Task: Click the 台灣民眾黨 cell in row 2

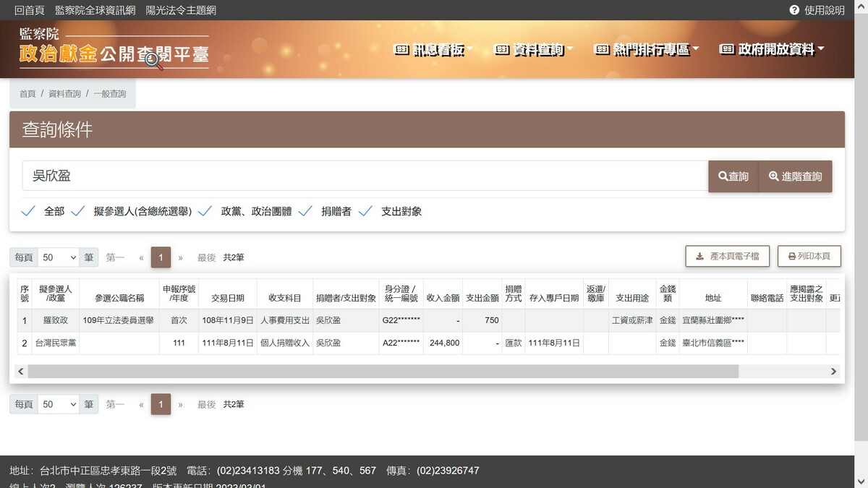Action: tap(55, 343)
